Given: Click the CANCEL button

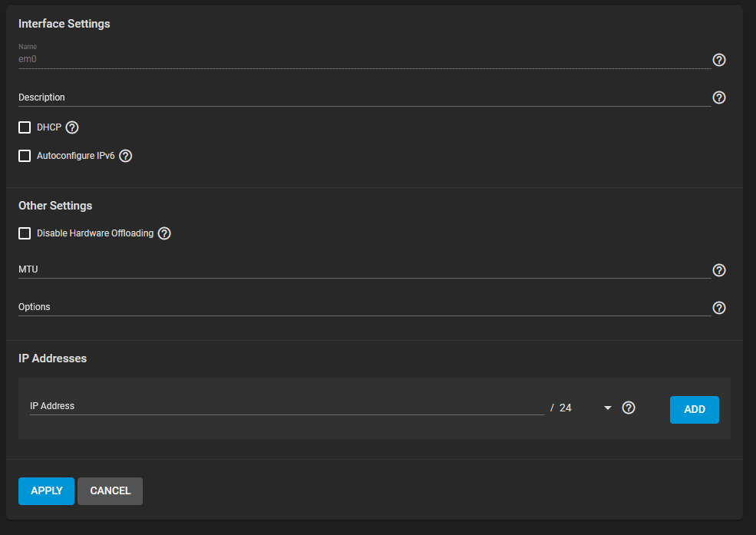Looking at the screenshot, I should point(110,491).
